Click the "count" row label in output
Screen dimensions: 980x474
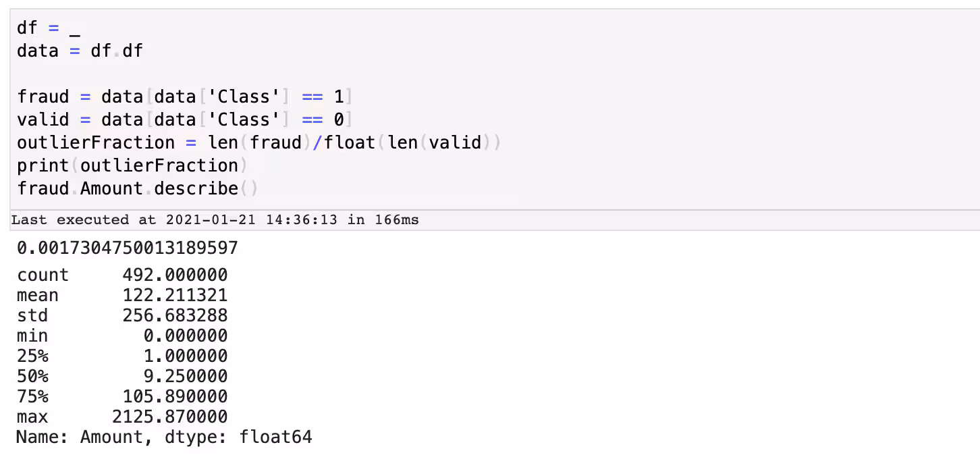coord(43,275)
